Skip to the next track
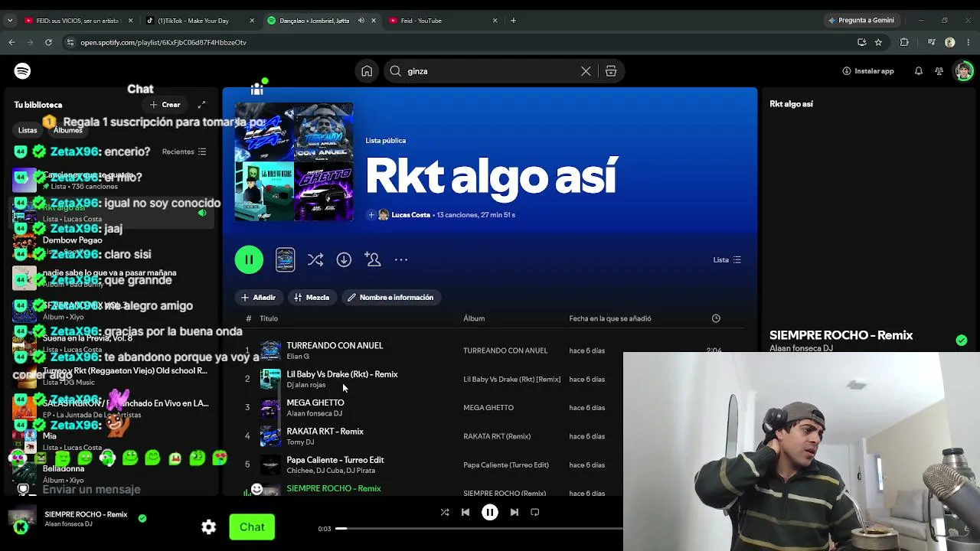This screenshot has width=980, height=551. pos(514,512)
